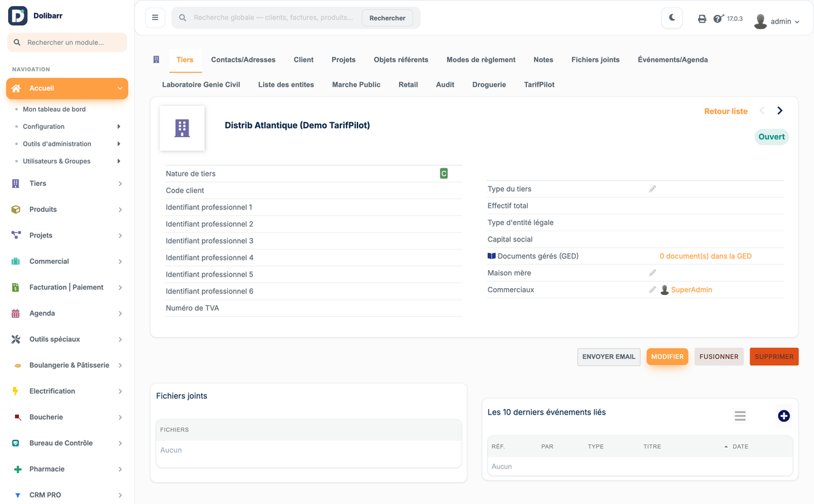Image resolution: width=814 pixels, height=504 pixels.
Task: Click the Boucherie icon
Action: click(18, 417)
